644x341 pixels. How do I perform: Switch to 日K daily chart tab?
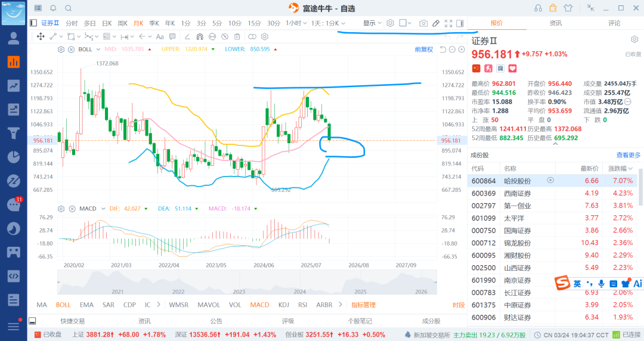click(x=107, y=23)
